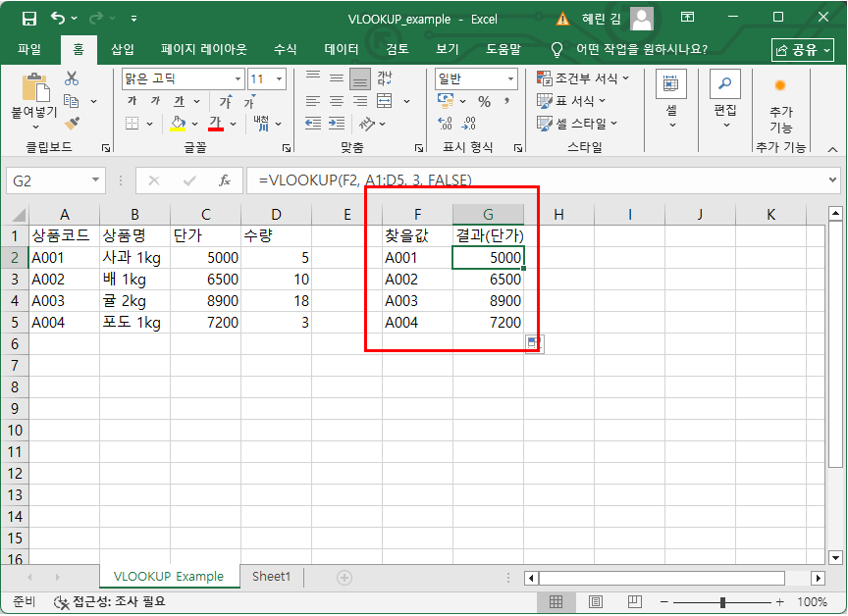This screenshot has height=616, width=848.
Task: Open the font name dropdown
Action: click(238, 79)
